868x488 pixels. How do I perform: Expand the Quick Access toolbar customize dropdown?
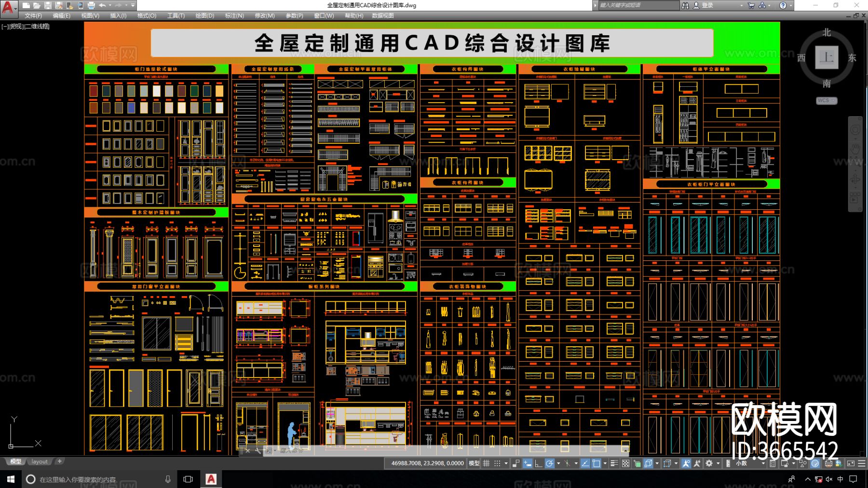tap(132, 5)
